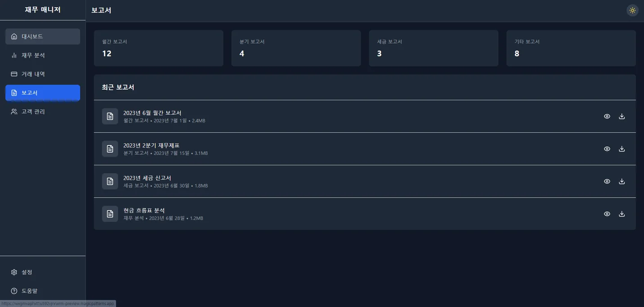Click the 분기 보고서 count card
The width and height of the screenshot is (644, 307).
click(x=296, y=48)
